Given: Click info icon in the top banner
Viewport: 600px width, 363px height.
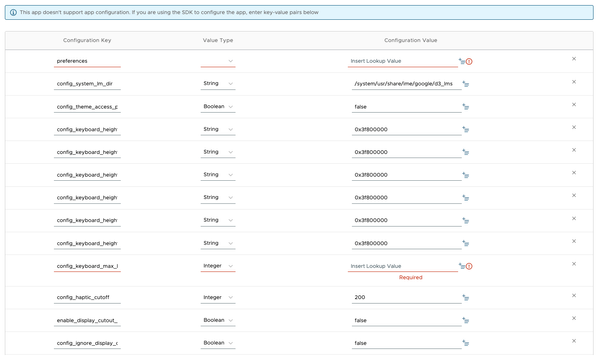Looking at the screenshot, I should (x=13, y=13).
